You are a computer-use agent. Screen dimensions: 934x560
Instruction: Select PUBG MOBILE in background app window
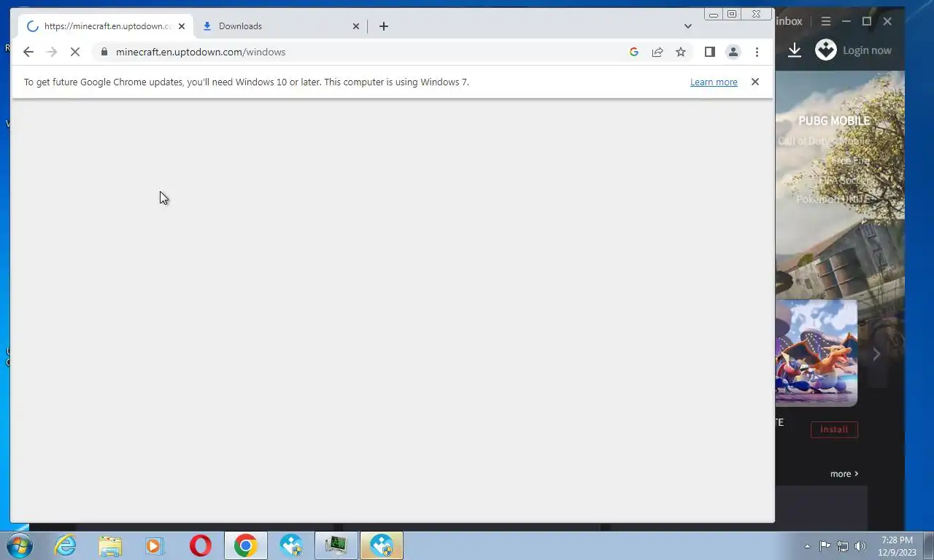pos(834,121)
